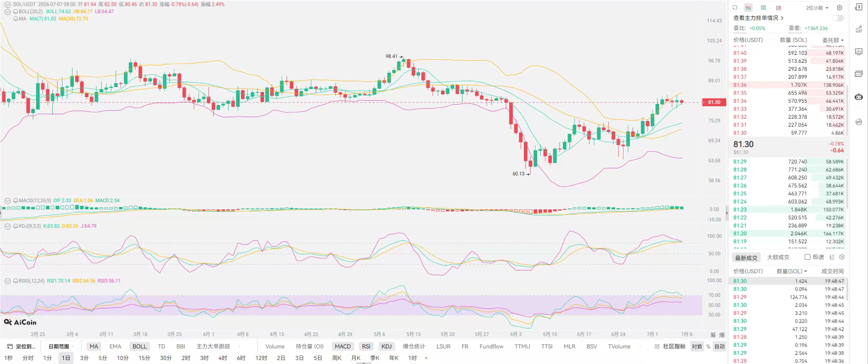Switch to the 大额成交 tab
The image size is (868, 364).
coord(778,257)
